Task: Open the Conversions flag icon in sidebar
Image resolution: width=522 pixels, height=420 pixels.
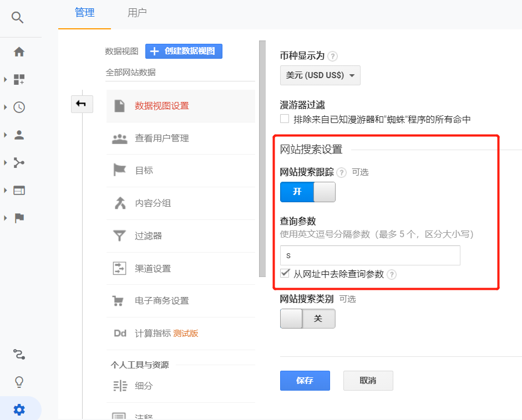Action: (x=19, y=218)
